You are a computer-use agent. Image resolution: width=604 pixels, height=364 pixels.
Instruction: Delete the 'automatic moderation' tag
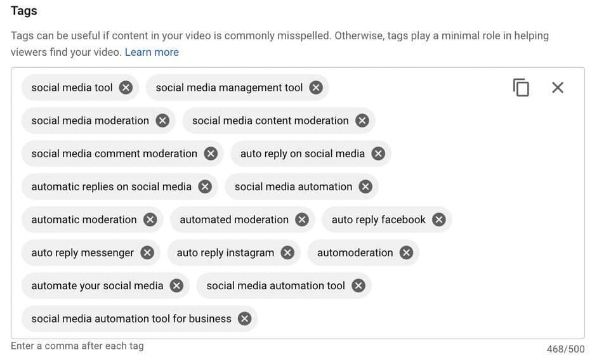point(150,219)
